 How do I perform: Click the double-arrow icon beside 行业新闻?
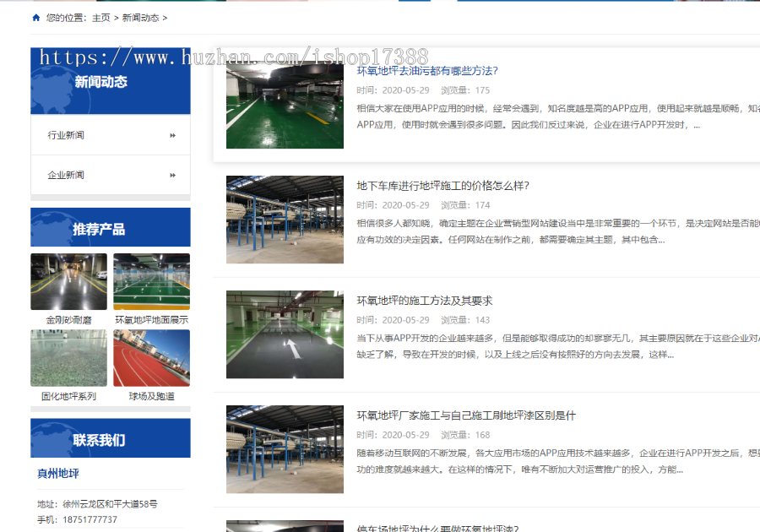tap(172, 136)
